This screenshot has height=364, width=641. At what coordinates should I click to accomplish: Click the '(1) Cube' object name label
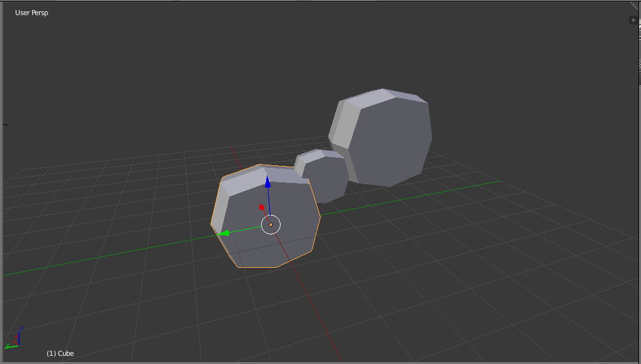point(60,353)
